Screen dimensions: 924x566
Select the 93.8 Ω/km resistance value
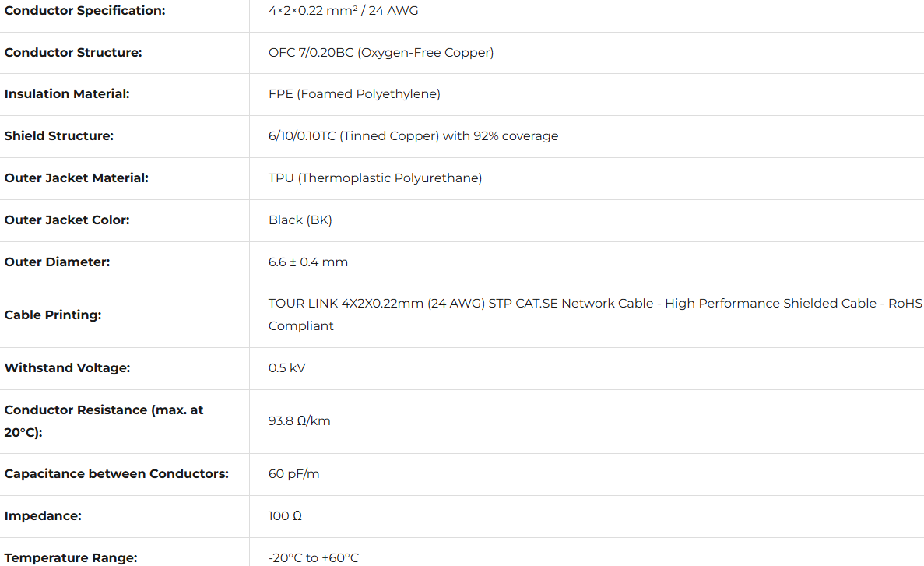tap(300, 421)
